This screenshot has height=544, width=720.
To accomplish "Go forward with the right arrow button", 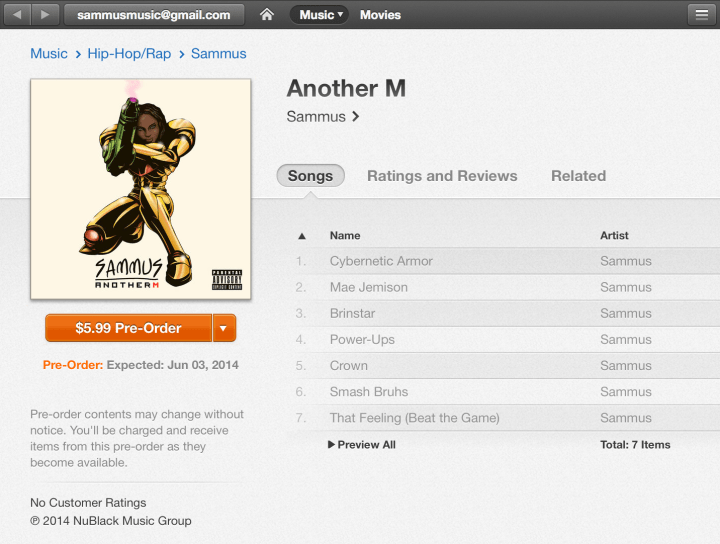I will tap(45, 15).
